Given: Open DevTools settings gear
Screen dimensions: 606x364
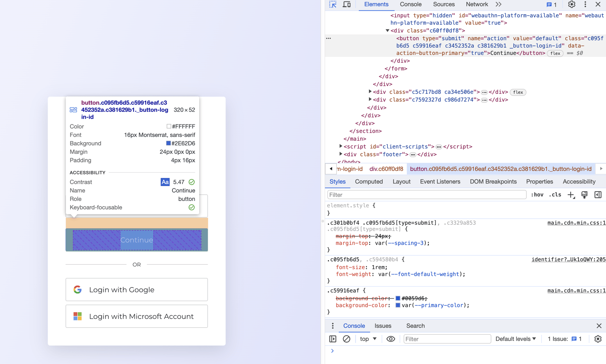Looking at the screenshot, I should pyautogui.click(x=572, y=4).
